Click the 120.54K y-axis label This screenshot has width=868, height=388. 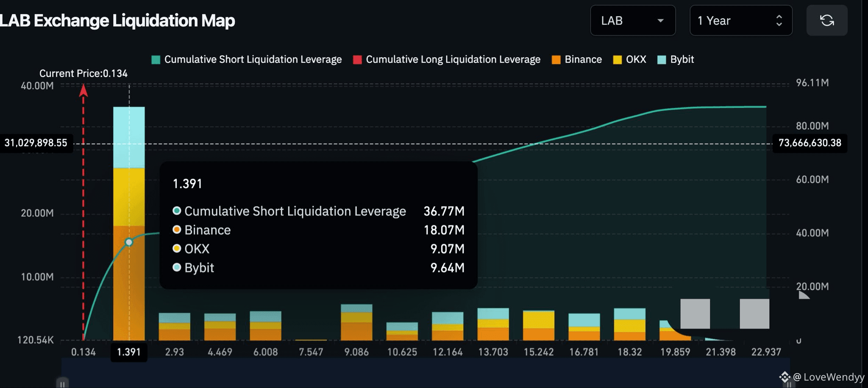tap(36, 340)
